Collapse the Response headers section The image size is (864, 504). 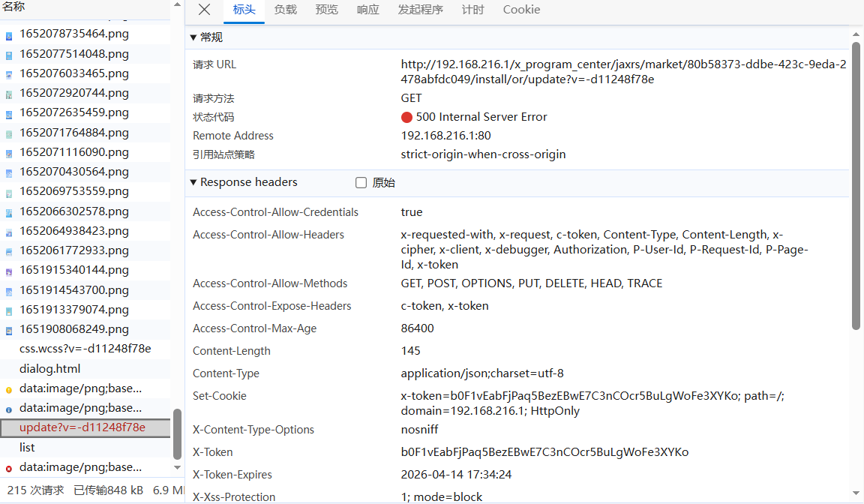coord(193,182)
